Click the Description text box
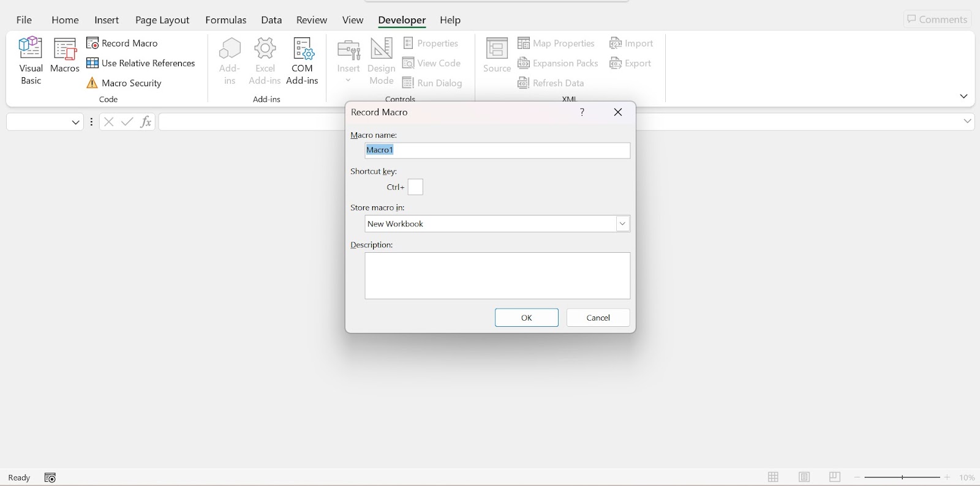980x486 pixels. [497, 275]
